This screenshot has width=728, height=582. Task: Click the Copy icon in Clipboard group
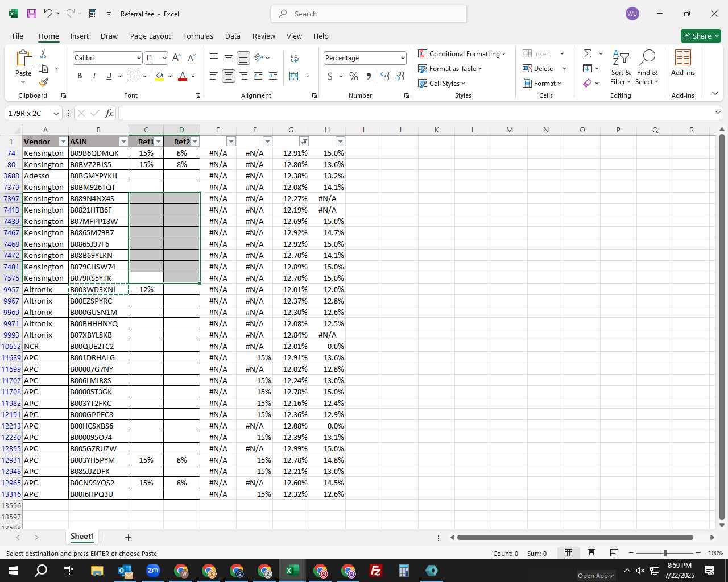point(43,68)
